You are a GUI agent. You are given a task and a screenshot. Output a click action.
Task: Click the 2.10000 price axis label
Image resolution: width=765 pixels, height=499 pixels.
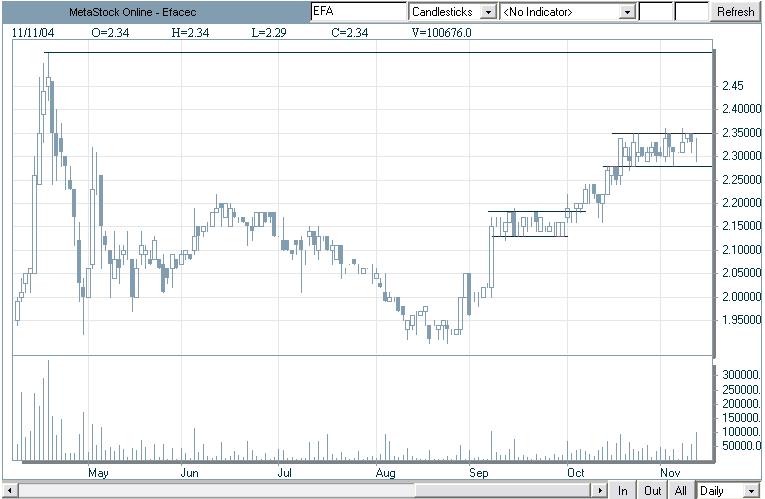741,250
